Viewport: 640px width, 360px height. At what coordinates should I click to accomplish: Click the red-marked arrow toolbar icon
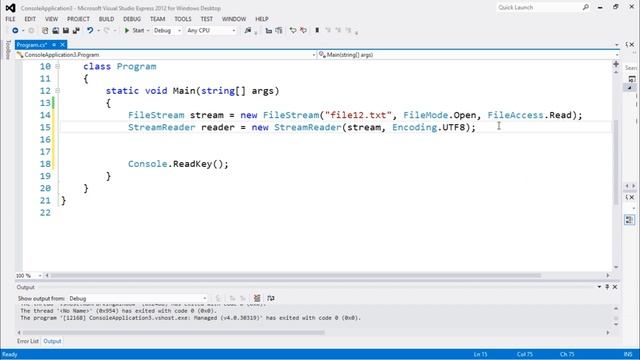click(303, 31)
